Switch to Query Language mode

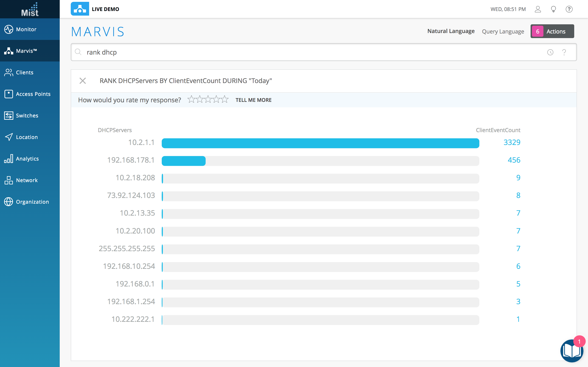coord(503,32)
